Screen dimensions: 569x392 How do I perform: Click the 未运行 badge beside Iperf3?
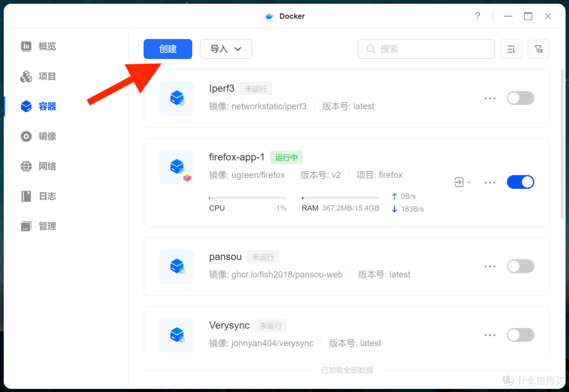[256, 89]
